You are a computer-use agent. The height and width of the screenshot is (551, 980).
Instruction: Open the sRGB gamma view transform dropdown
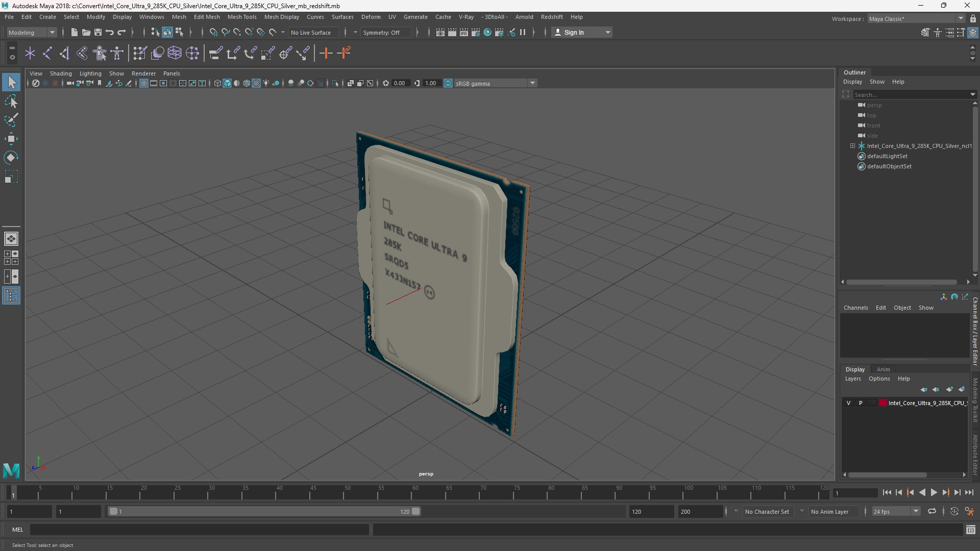pyautogui.click(x=496, y=83)
